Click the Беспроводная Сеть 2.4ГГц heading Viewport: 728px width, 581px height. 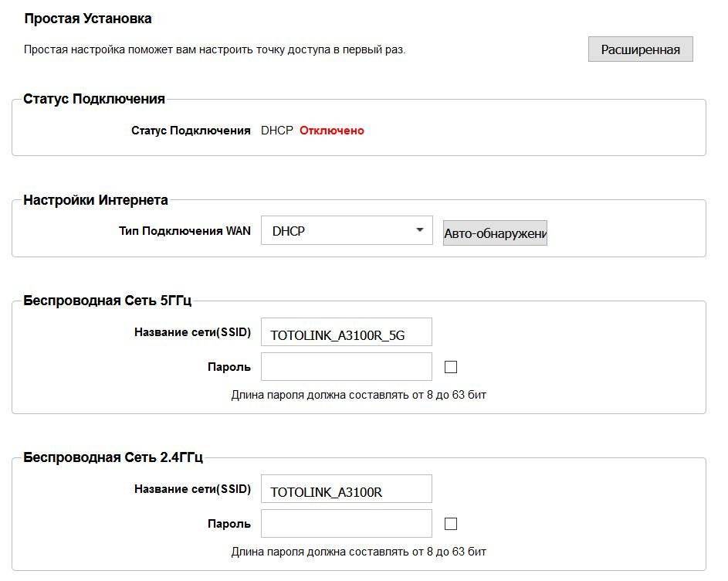click(x=113, y=457)
